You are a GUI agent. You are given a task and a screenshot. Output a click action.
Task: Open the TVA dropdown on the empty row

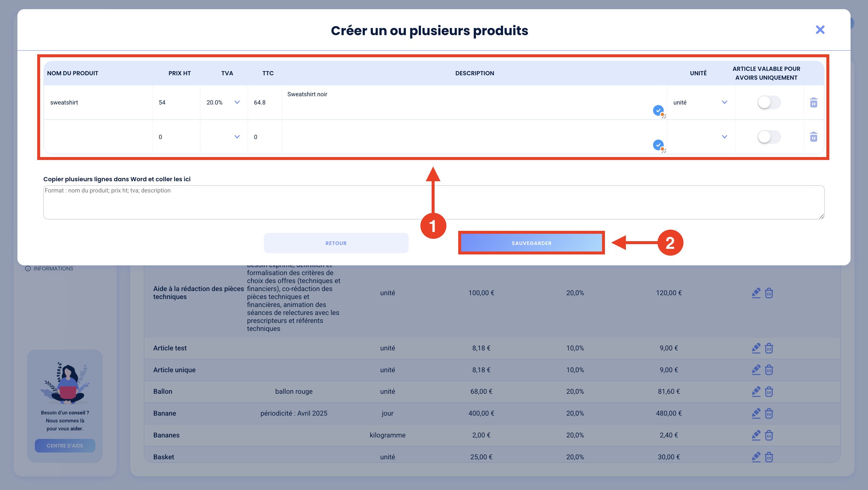coord(223,137)
